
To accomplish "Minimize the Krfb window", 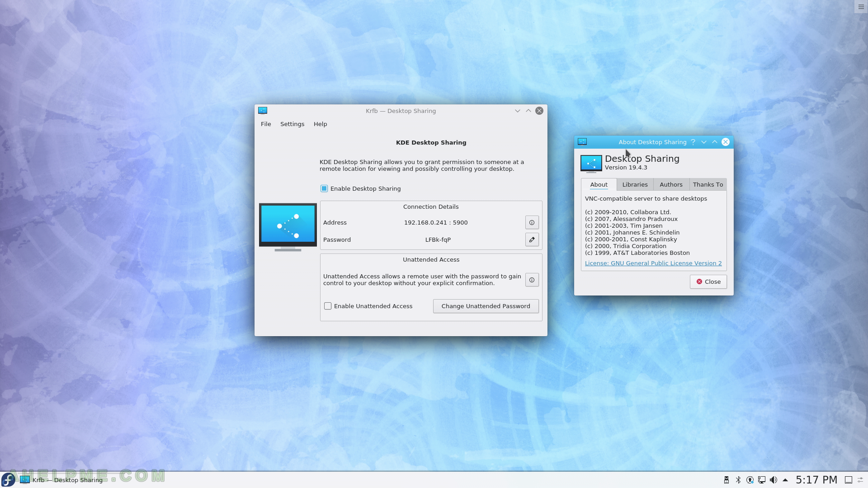I will point(517,111).
